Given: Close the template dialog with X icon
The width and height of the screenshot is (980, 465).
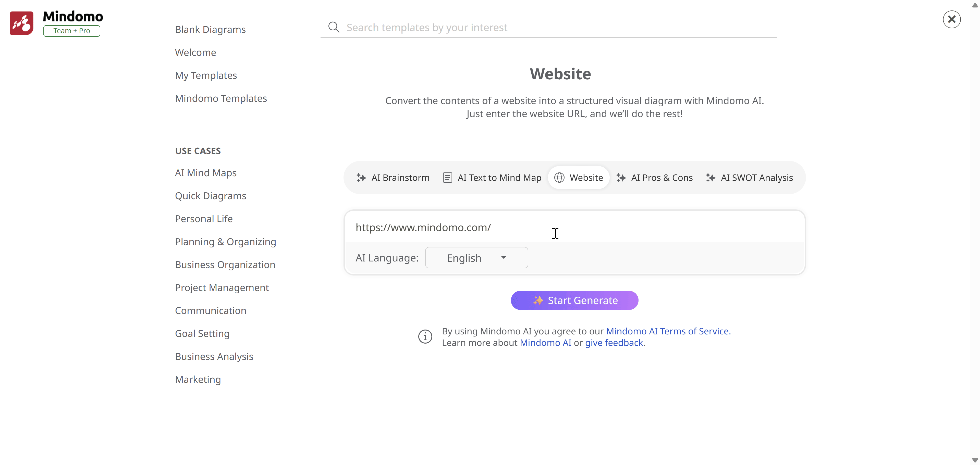Looking at the screenshot, I should click(x=951, y=19).
